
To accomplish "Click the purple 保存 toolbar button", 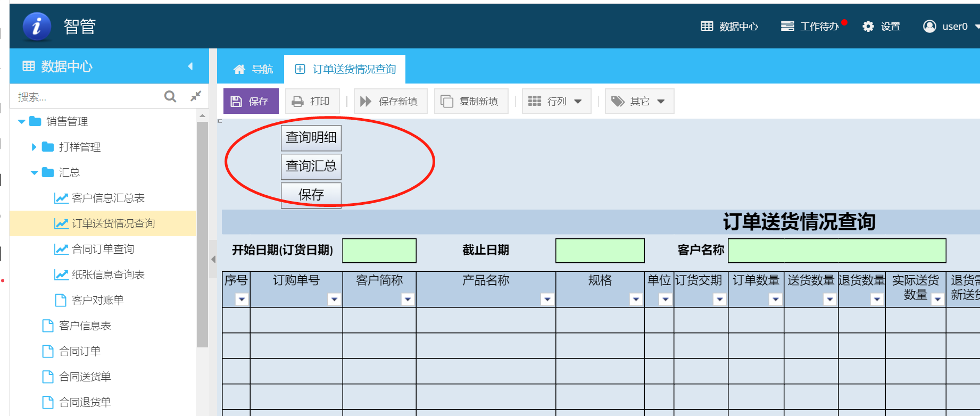I will (x=251, y=101).
